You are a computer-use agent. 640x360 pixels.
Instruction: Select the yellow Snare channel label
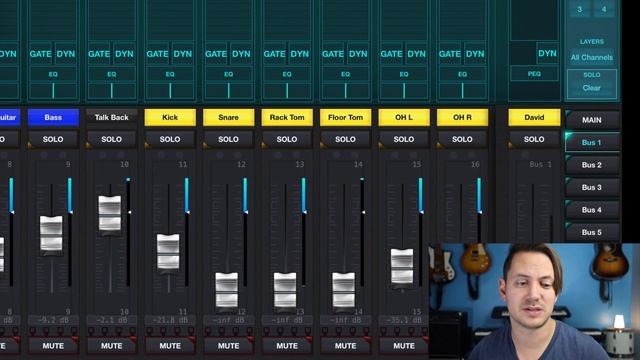tap(229, 118)
